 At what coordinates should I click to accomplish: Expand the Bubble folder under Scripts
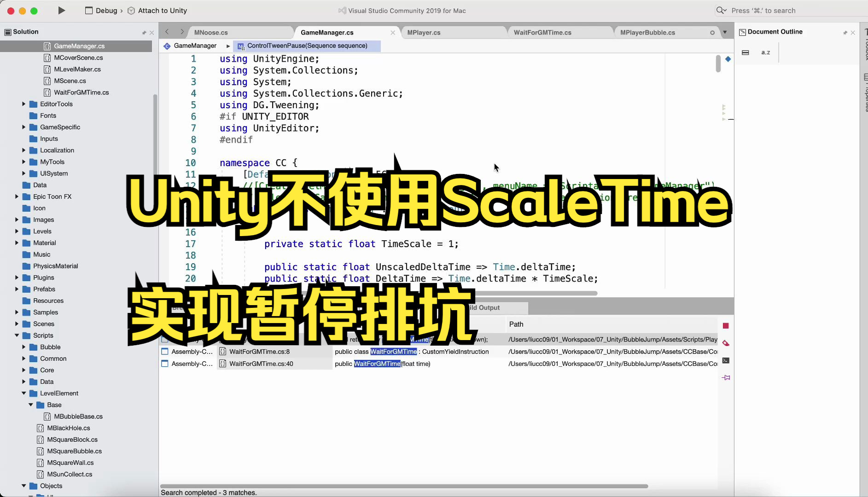(23, 347)
